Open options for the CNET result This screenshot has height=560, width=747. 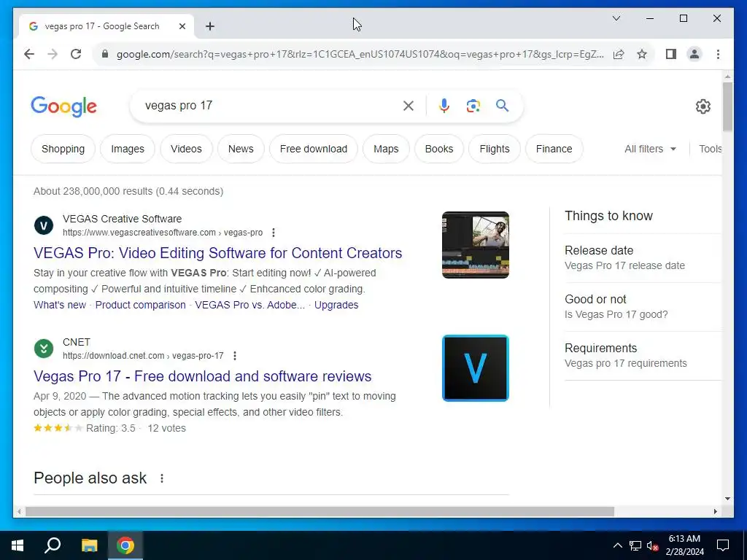(234, 356)
